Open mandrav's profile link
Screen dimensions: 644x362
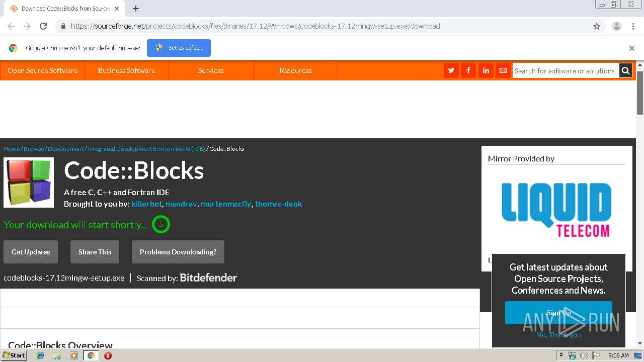[182, 204]
